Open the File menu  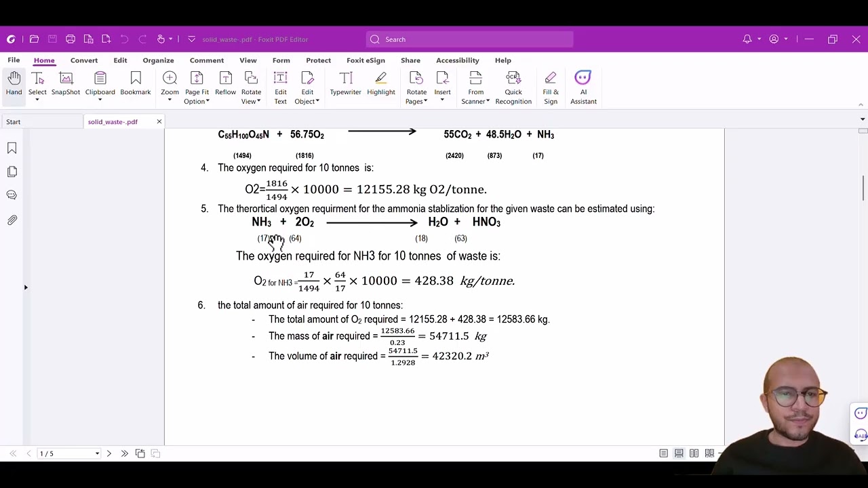(x=14, y=60)
